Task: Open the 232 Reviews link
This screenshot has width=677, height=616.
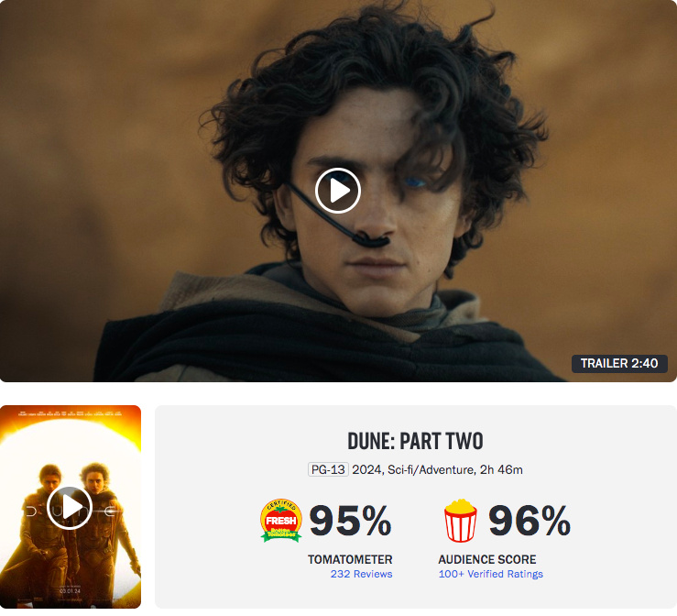Action: 361,574
